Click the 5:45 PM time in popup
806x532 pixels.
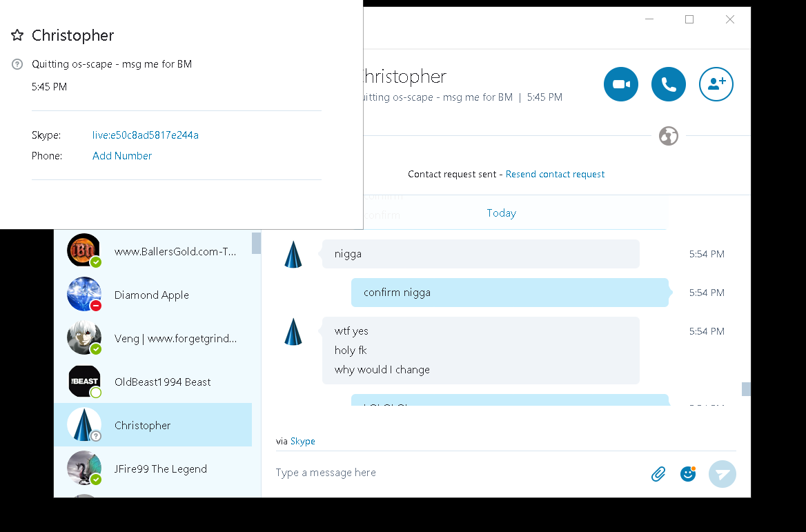click(50, 87)
